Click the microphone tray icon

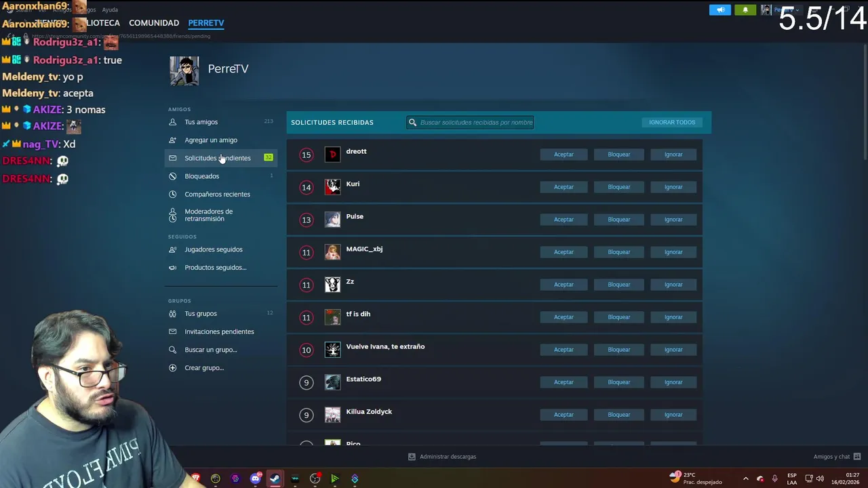coord(774,479)
